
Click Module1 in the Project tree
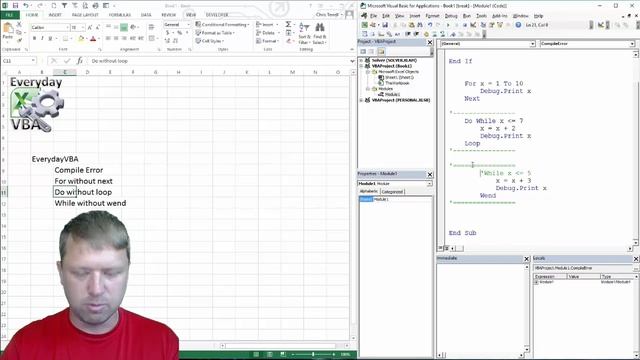click(392, 94)
